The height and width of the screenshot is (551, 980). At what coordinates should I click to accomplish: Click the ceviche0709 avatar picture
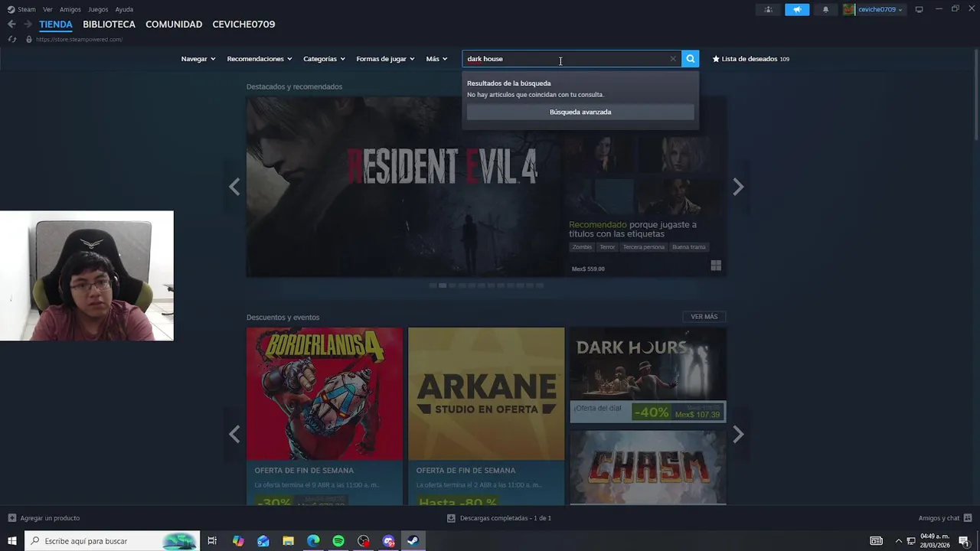(x=849, y=9)
